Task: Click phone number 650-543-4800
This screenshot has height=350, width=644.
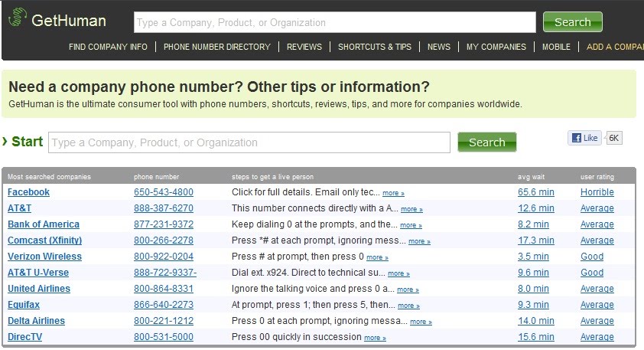Action: tap(164, 192)
